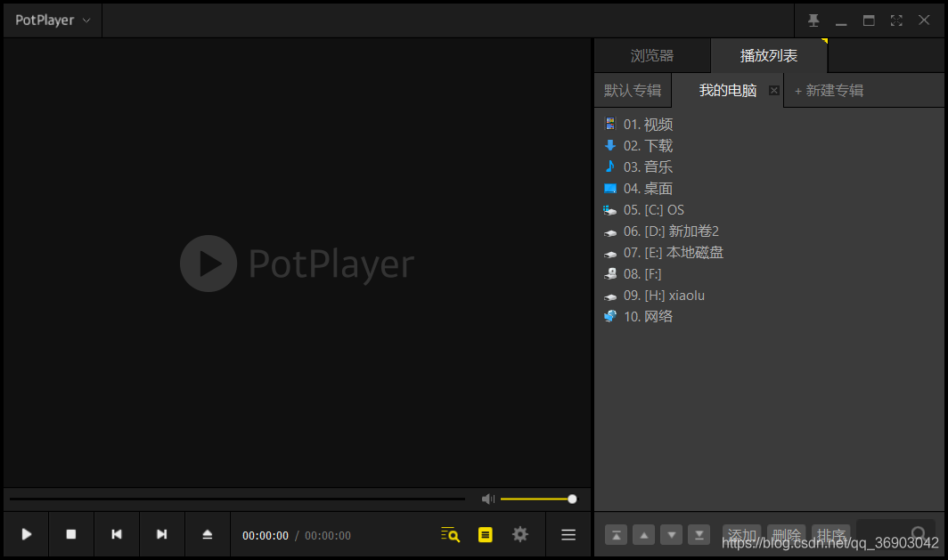Mute audio via the speaker icon
The image size is (948, 560).
click(x=487, y=499)
